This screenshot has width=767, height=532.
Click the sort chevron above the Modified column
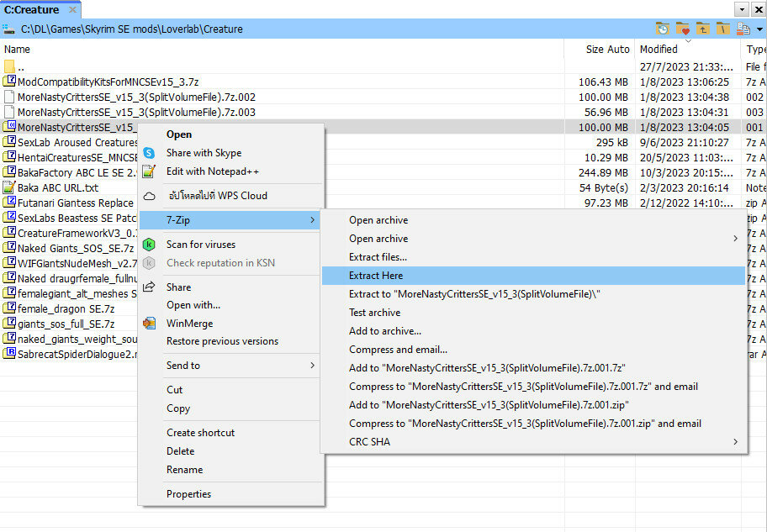(x=688, y=41)
